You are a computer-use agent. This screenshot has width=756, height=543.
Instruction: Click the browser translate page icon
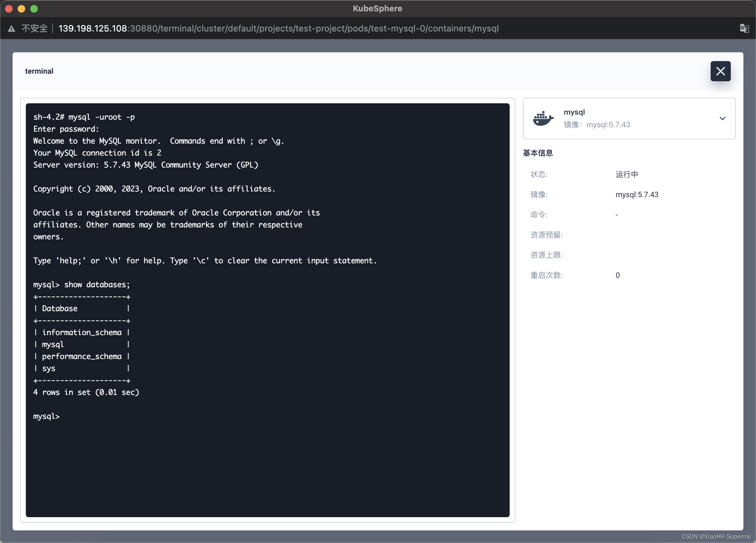[744, 28]
